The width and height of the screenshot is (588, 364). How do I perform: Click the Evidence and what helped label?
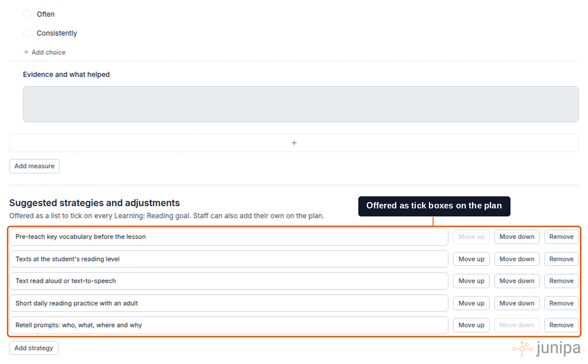[x=67, y=75]
